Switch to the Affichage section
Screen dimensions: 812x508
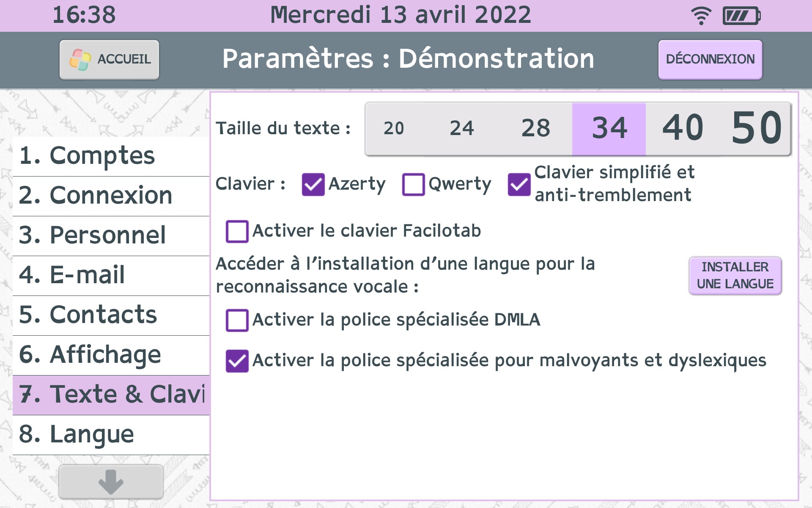pos(111,355)
